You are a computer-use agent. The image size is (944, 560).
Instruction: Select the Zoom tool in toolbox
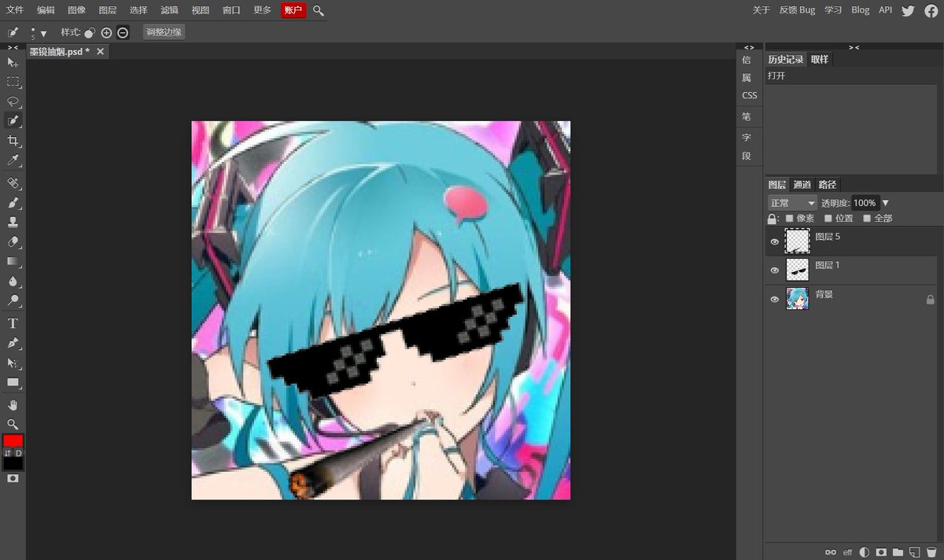[13, 424]
